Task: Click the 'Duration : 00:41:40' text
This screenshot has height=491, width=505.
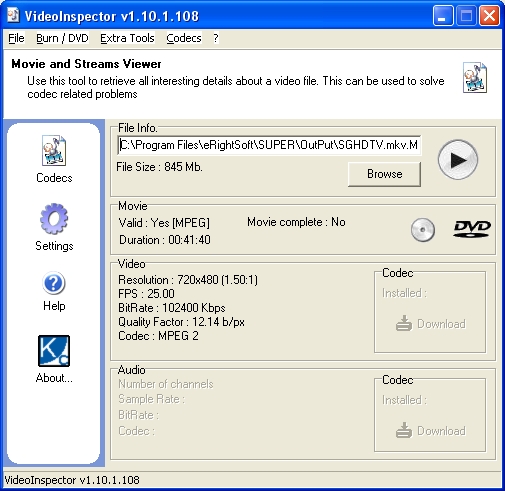Action: 165,240
